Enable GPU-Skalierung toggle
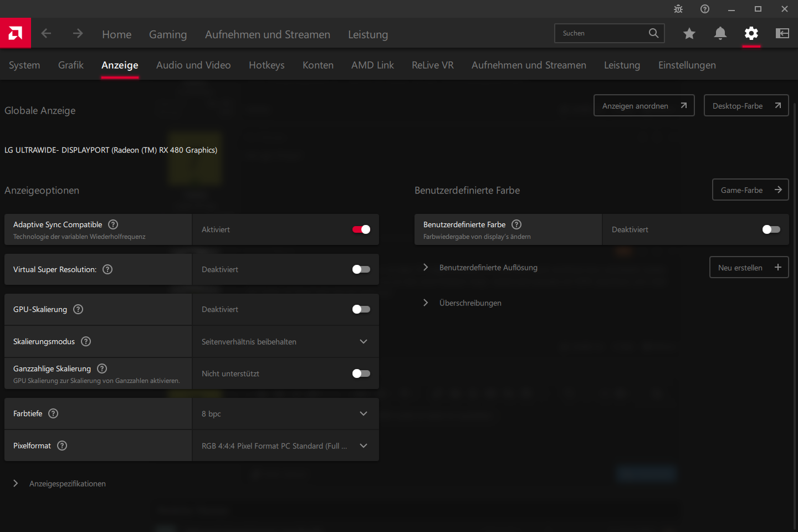This screenshot has height=532, width=798. 361,309
